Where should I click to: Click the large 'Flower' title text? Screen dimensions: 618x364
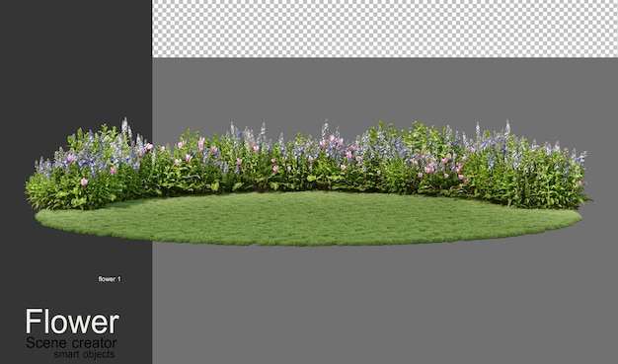[x=72, y=322]
